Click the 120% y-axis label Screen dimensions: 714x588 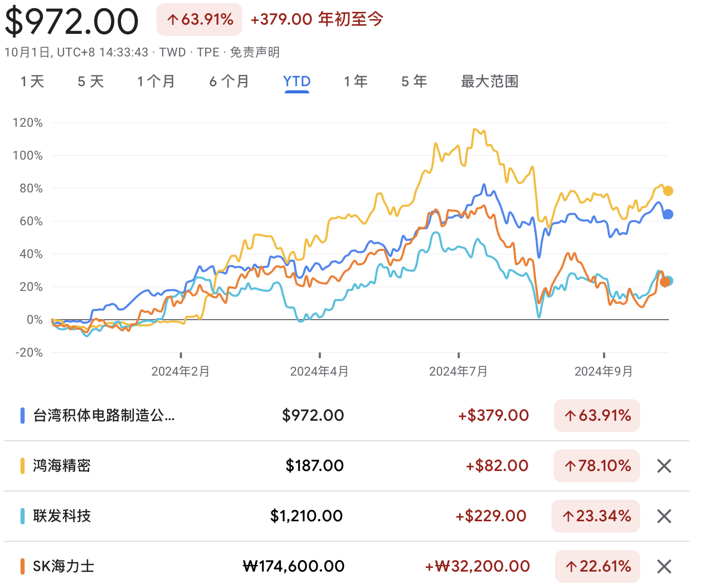(x=28, y=123)
